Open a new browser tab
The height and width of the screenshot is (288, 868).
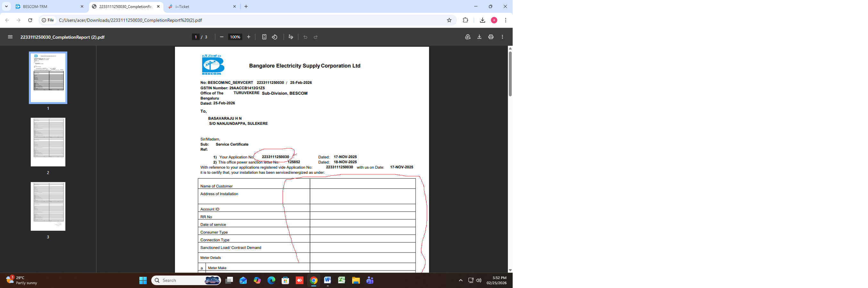[x=246, y=6]
